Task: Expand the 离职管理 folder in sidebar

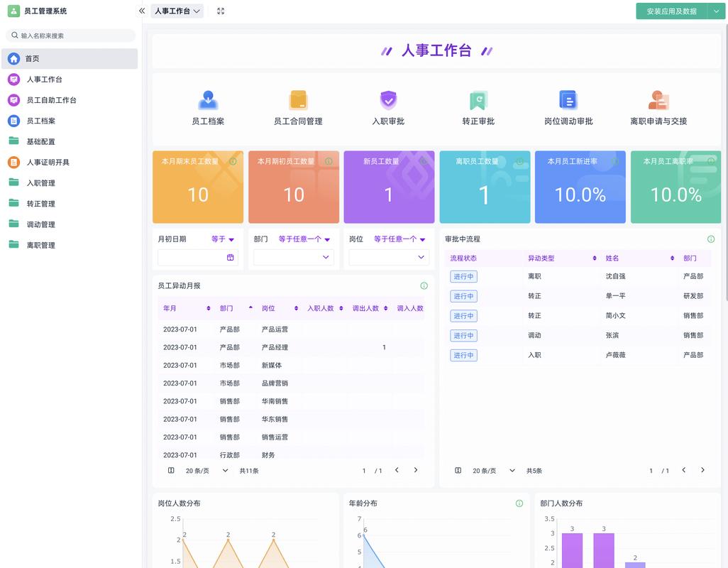Action: 70,245
